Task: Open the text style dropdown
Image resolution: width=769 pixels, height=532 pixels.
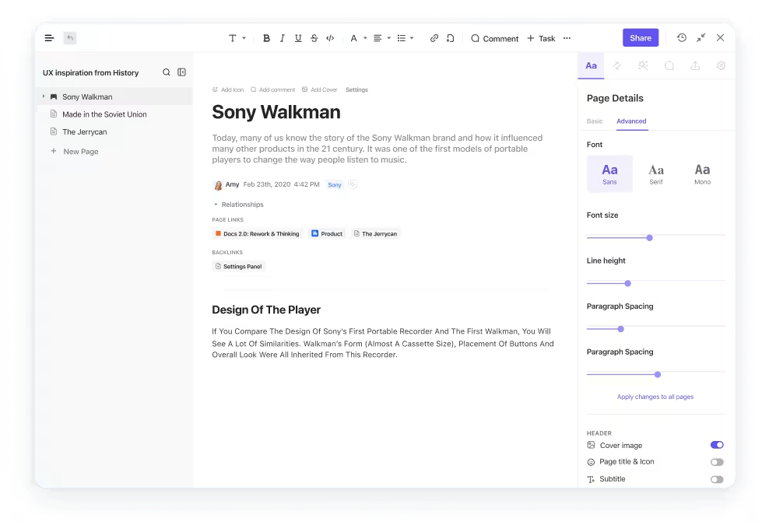Action: pyautogui.click(x=236, y=37)
